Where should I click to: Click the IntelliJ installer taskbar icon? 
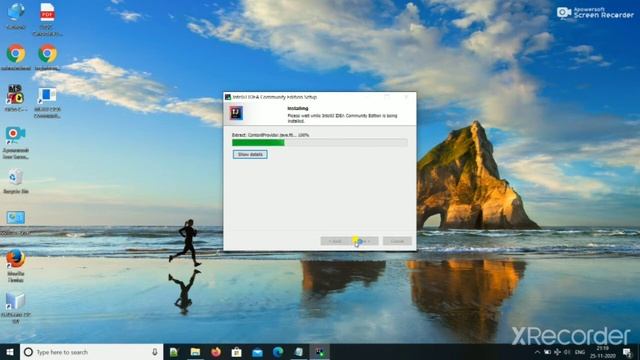320,352
